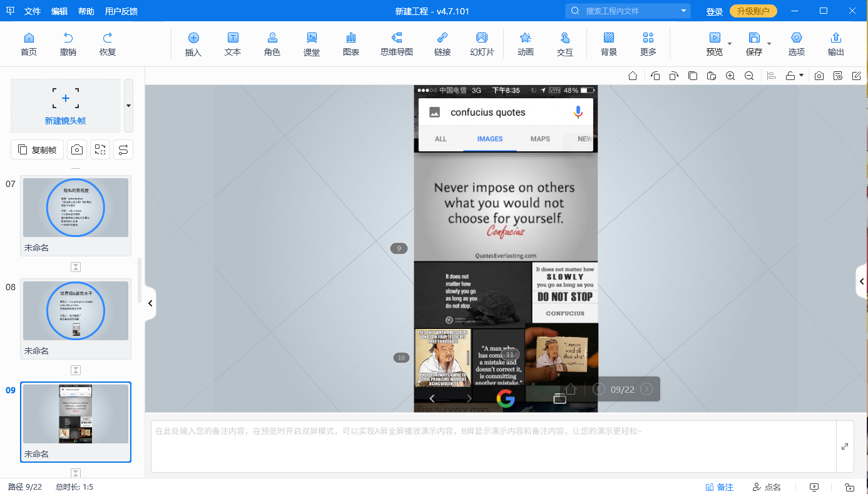This screenshot has height=494, width=868.
Task: Toggle 备注 notes in status bar
Action: (719, 487)
